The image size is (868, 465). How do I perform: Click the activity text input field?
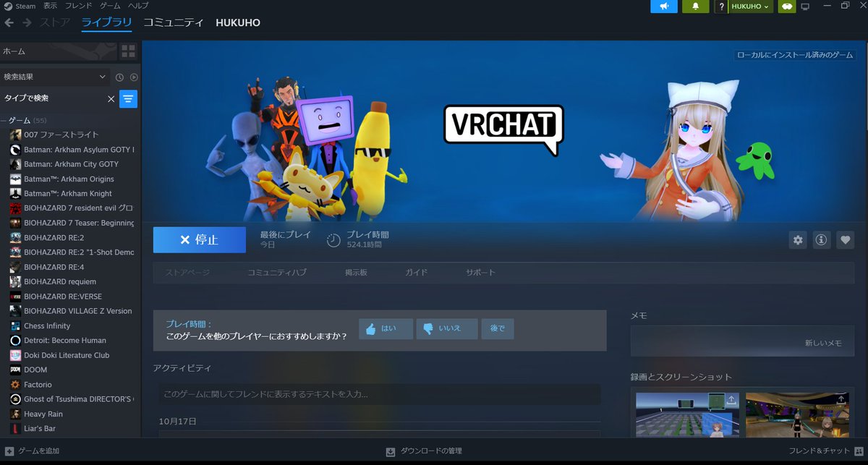380,394
